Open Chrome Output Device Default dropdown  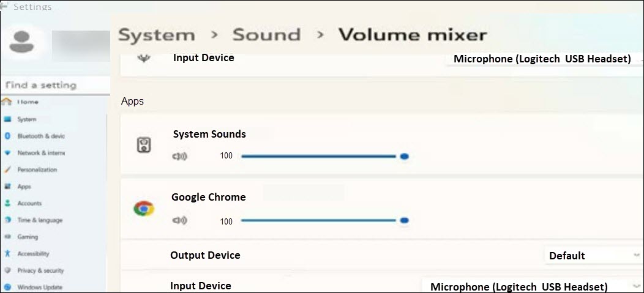coord(591,256)
